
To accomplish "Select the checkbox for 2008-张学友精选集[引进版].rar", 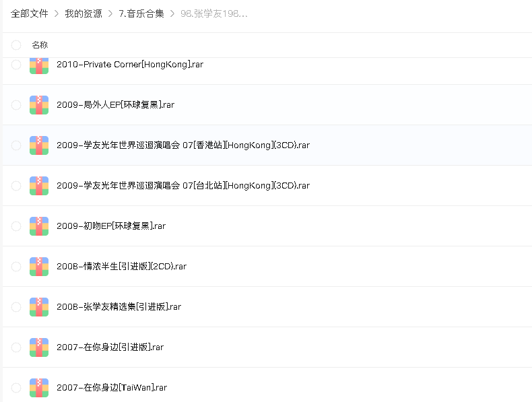I will [16, 306].
